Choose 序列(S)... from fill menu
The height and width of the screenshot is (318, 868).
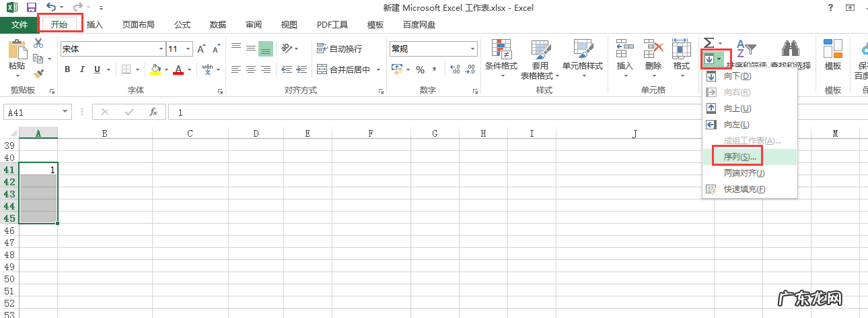(x=739, y=157)
